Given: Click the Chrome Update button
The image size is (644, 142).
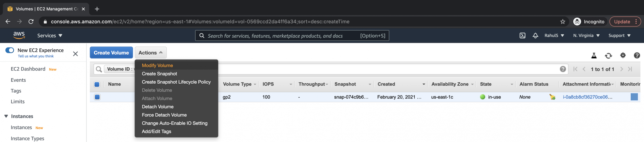Looking at the screenshot, I should coord(625,22).
